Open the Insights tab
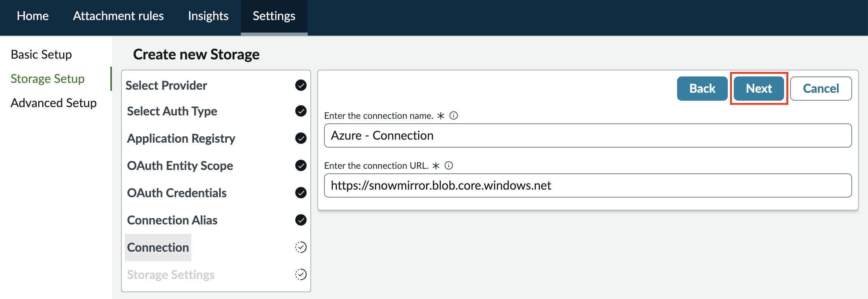 tap(208, 16)
